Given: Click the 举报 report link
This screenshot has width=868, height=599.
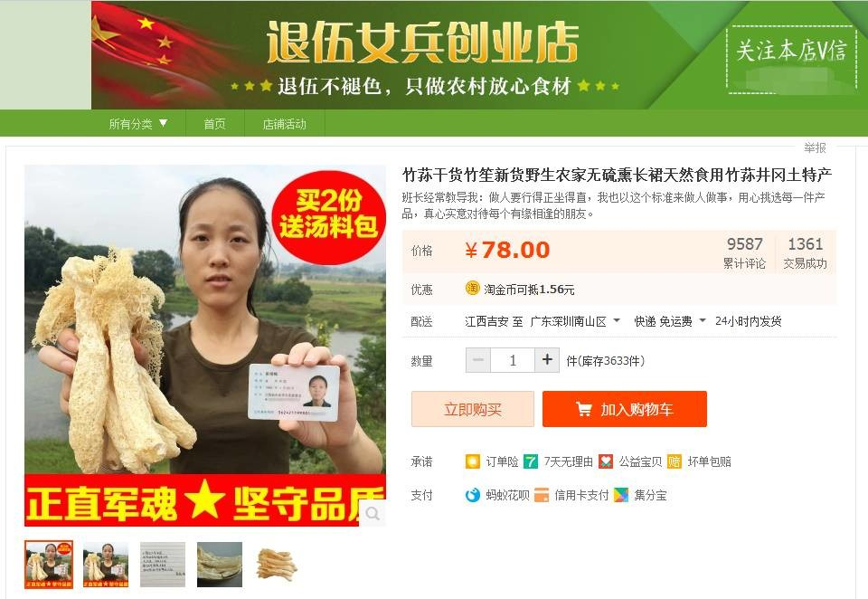Looking at the screenshot, I should (x=815, y=147).
